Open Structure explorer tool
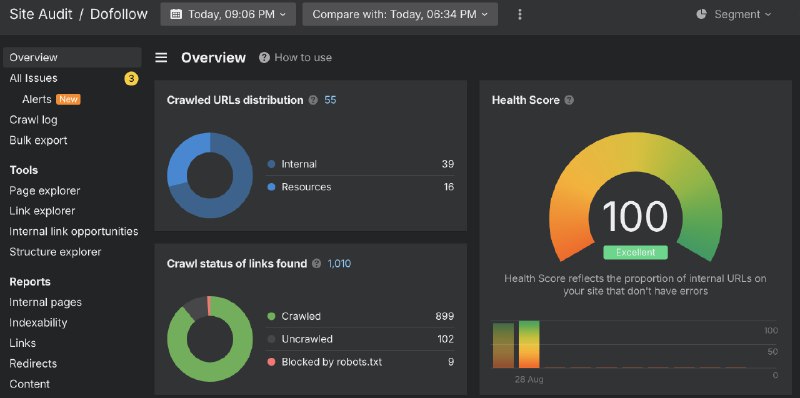The height and width of the screenshot is (398, 800). [x=55, y=252]
